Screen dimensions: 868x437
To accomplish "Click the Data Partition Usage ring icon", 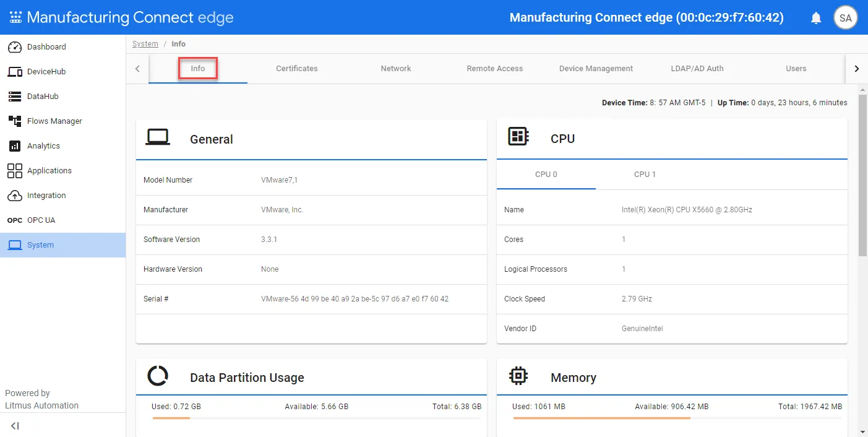I will [x=158, y=375].
